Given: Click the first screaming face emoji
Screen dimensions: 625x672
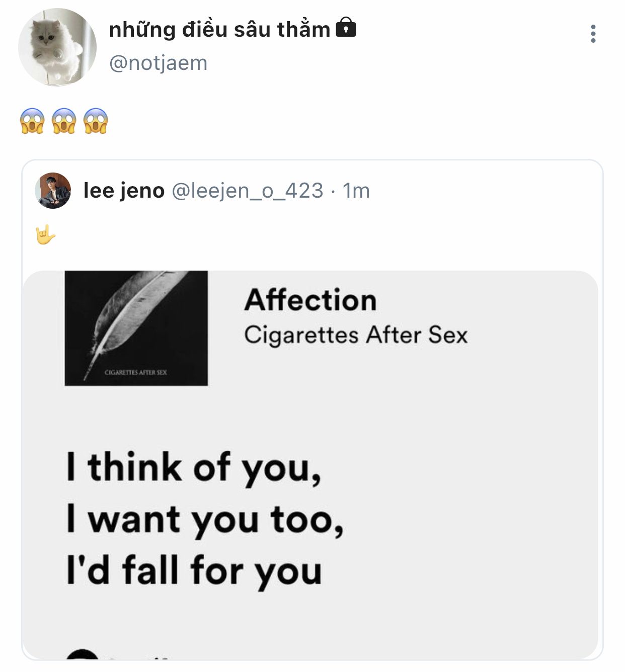Looking at the screenshot, I should point(32,121).
